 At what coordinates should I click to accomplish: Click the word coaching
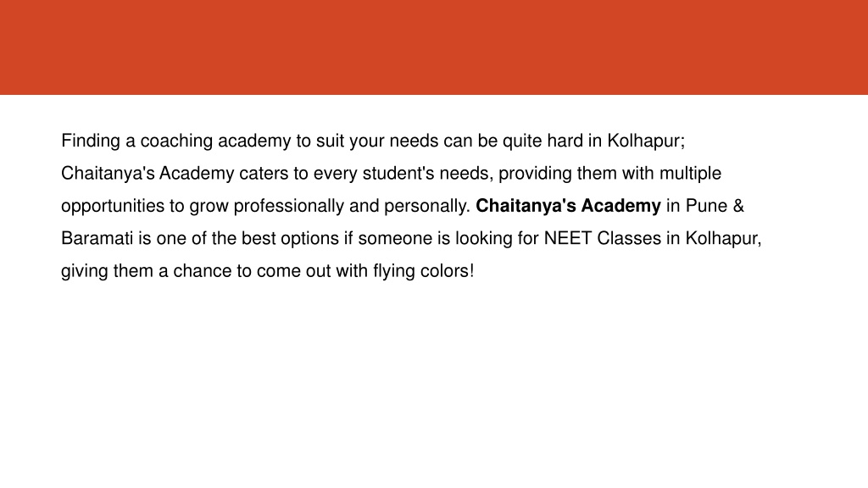pyautogui.click(x=176, y=141)
